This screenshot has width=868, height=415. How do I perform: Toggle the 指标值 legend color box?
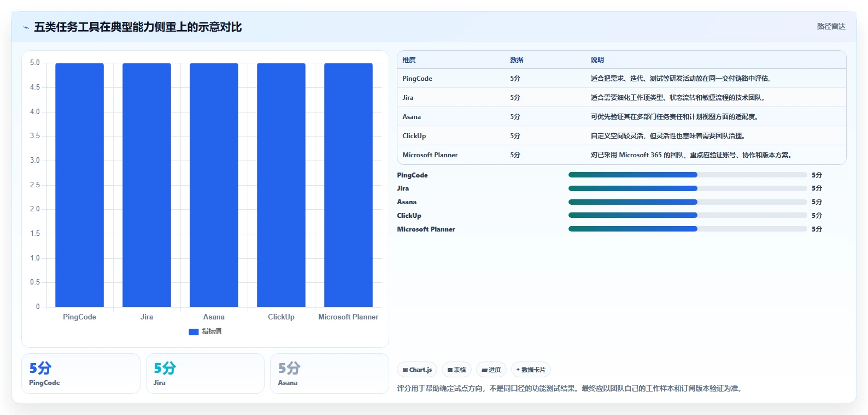click(x=193, y=331)
